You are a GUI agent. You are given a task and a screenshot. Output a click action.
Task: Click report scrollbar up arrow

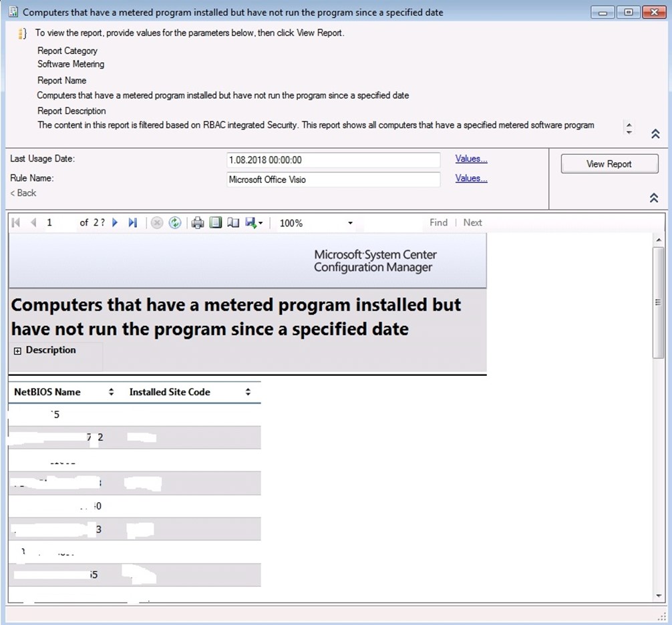[658, 240]
